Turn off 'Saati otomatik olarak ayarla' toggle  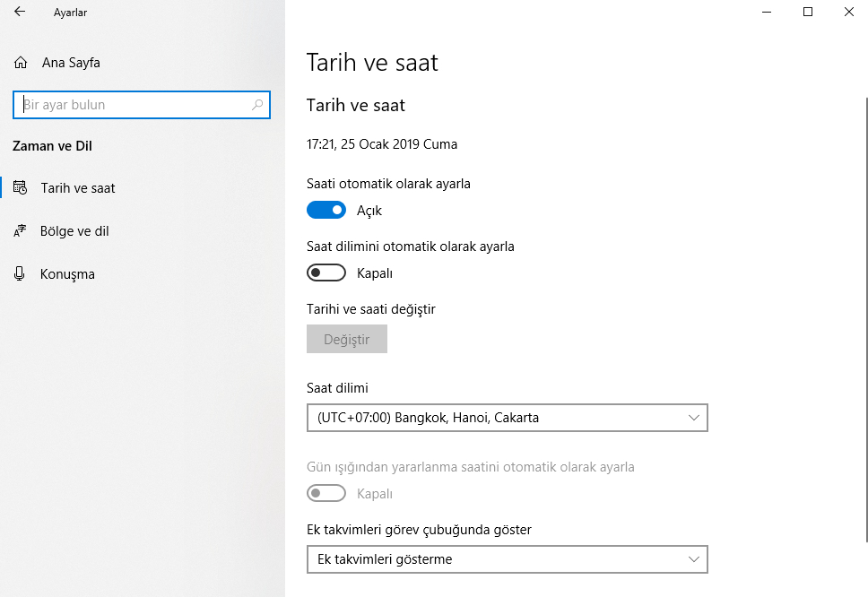[326, 211]
